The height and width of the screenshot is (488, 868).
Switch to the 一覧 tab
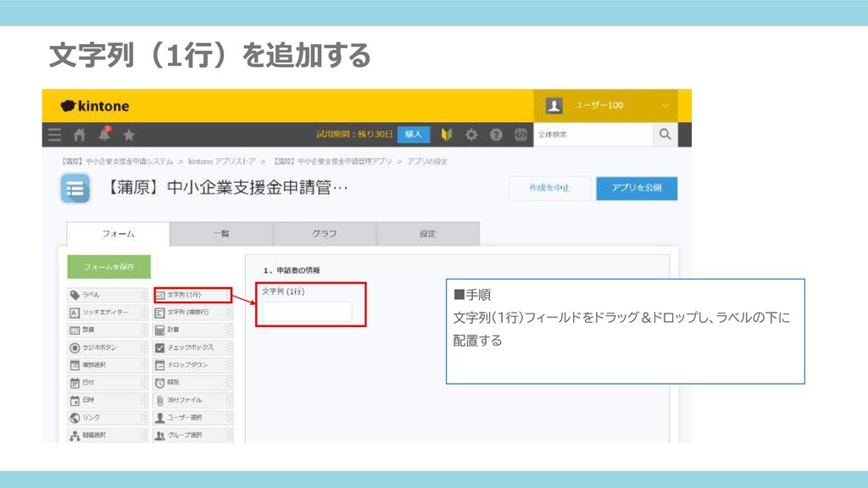[221, 234]
